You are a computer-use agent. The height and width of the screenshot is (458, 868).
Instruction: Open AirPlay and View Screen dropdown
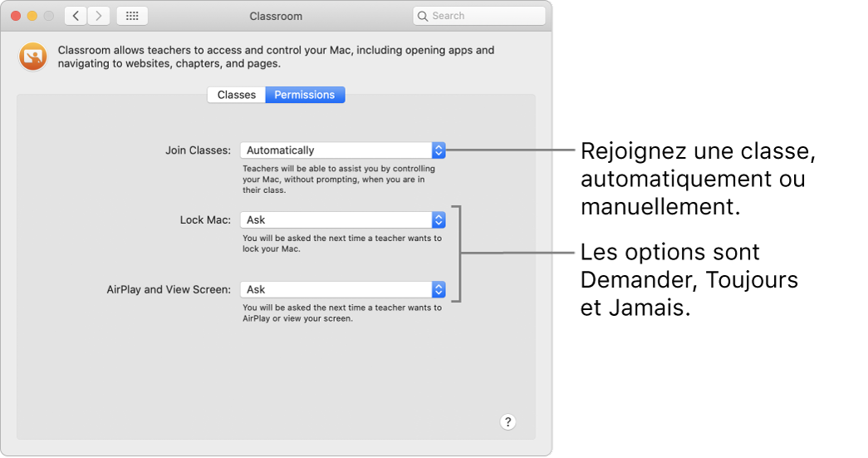(343, 289)
